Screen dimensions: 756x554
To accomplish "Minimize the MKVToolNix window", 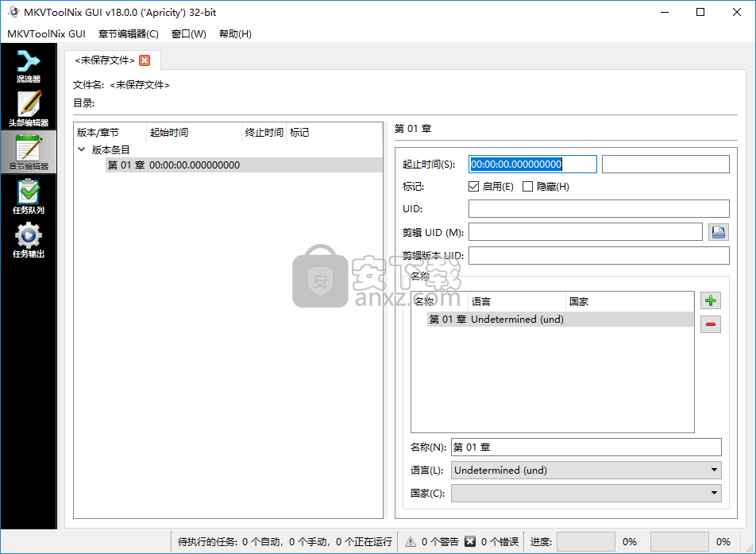I will 665,12.
